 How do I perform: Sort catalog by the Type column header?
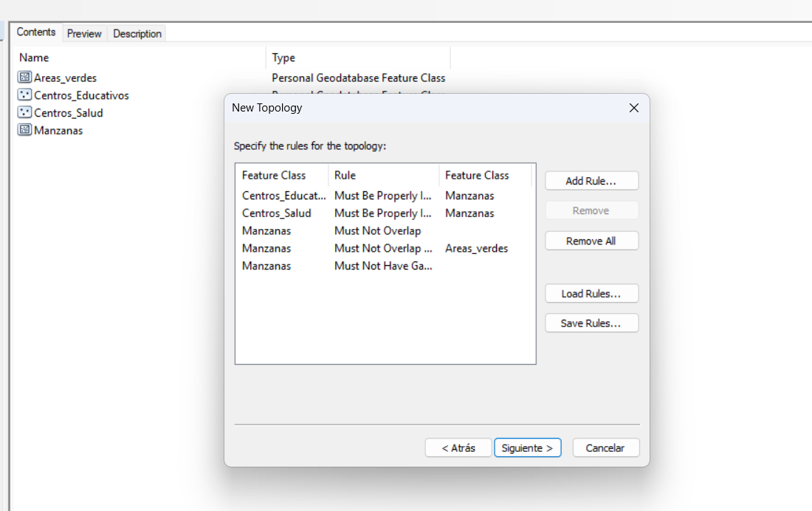click(x=357, y=58)
